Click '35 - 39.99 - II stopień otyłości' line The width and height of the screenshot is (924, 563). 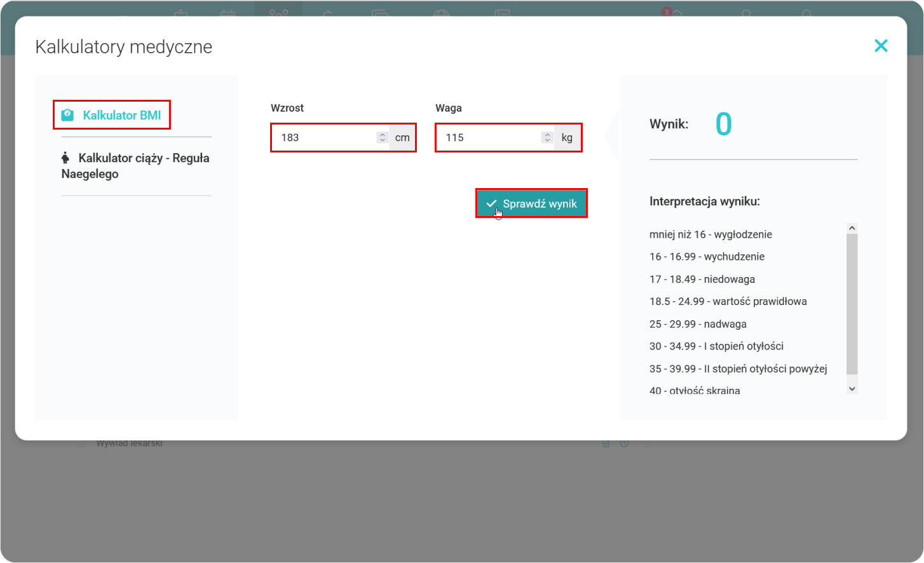738,369
